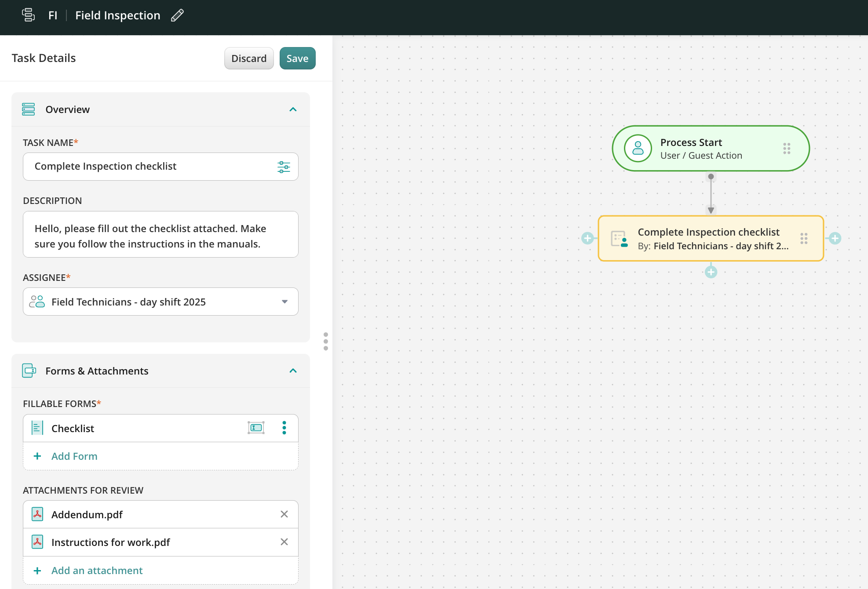Click the drag handle on the Process Start node
Viewport: 868px width, 589px height.
tap(787, 149)
